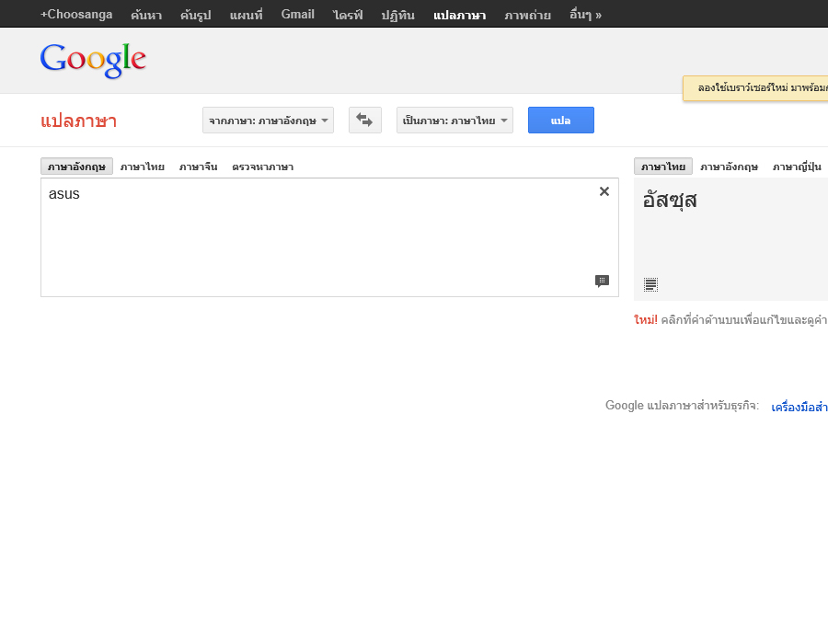Click the red ใหม่! hint label
The width and height of the screenshot is (828, 644).
pyautogui.click(x=645, y=320)
